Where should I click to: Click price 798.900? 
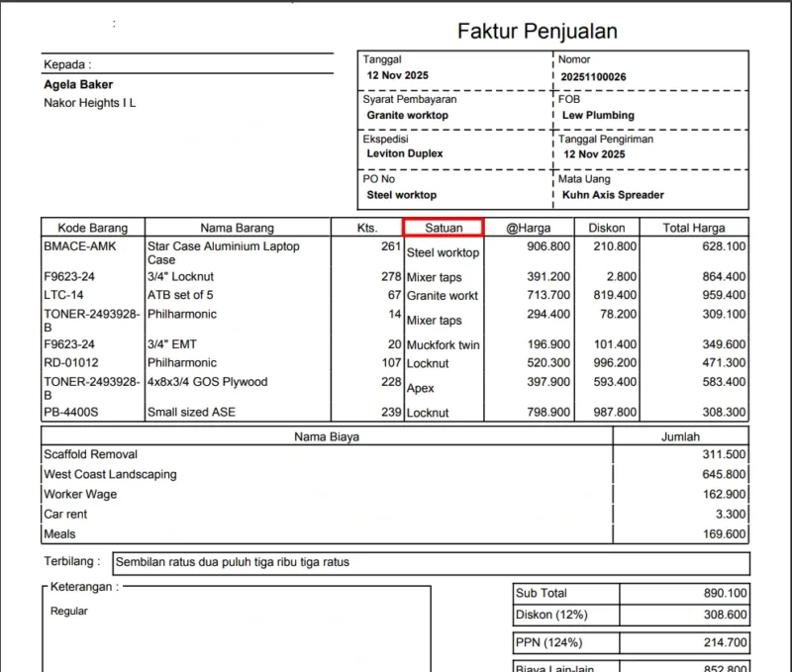548,412
